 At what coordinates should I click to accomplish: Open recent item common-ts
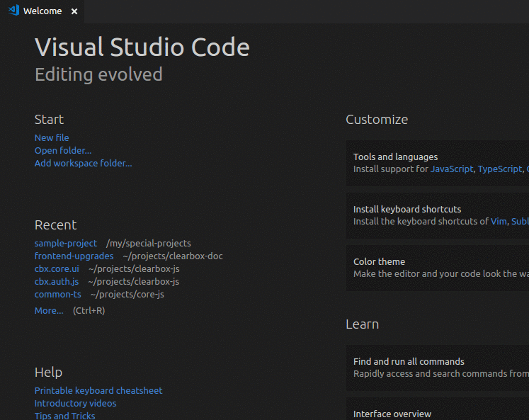point(57,294)
